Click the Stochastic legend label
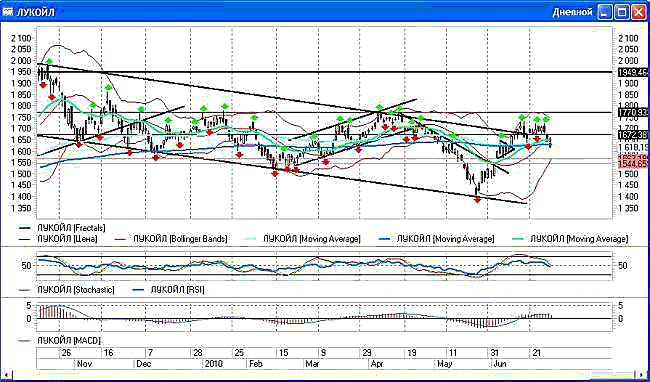This screenshot has width=650, height=382. [76, 289]
